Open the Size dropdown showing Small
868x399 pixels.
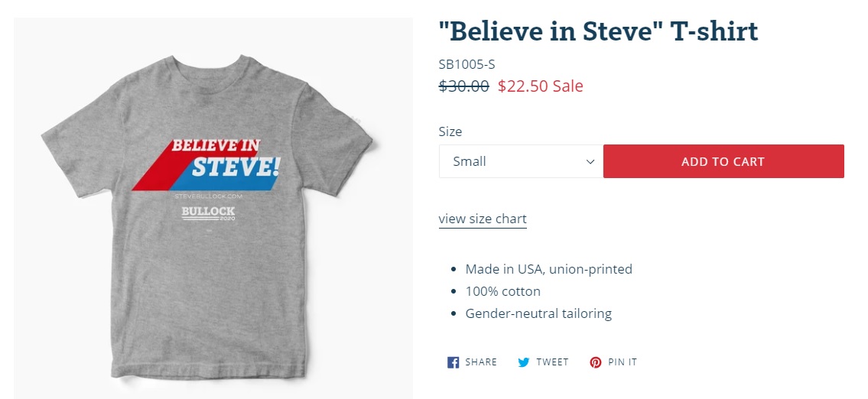point(520,161)
